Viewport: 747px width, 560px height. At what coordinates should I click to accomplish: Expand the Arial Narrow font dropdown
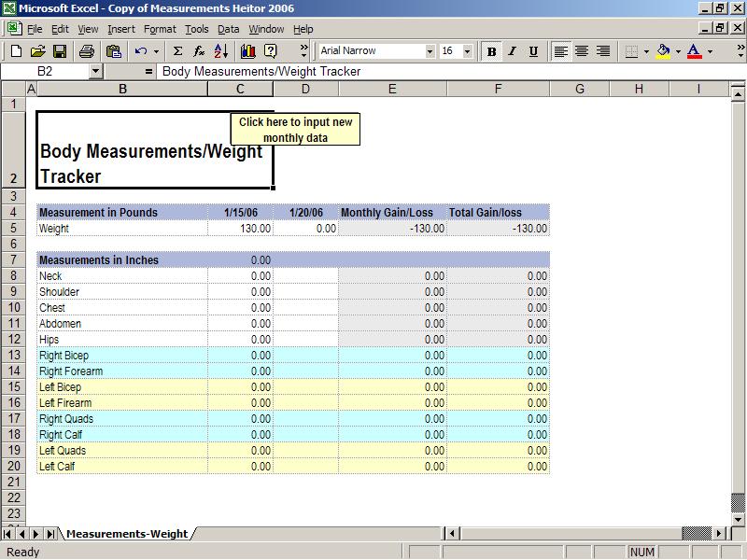[430, 51]
